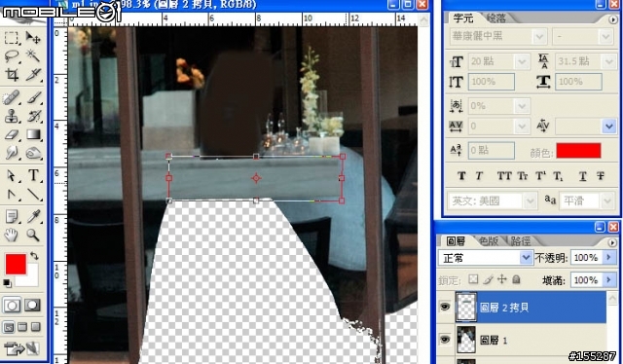The image size is (623, 364).
Task: Open the 正常 blend mode dropdown
Action: (526, 258)
